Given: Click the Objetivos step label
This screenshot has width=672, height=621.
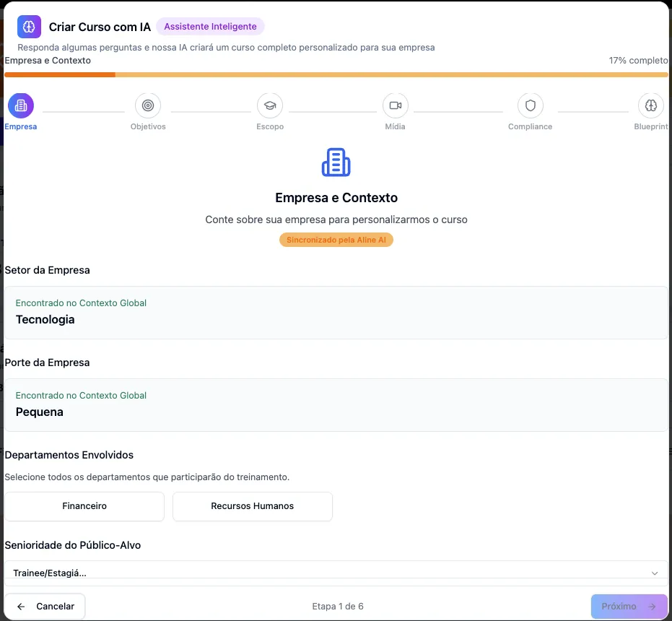Looking at the screenshot, I should click(x=148, y=127).
